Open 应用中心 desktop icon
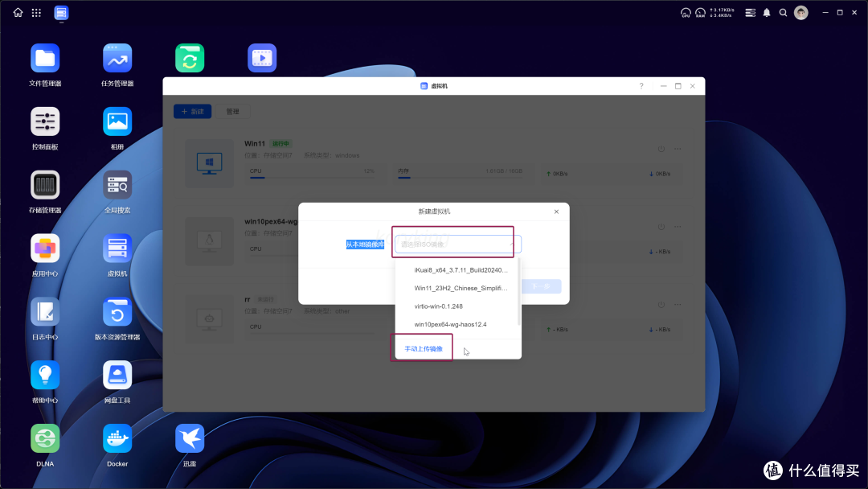Screen dimensions: 868x489 45,248
